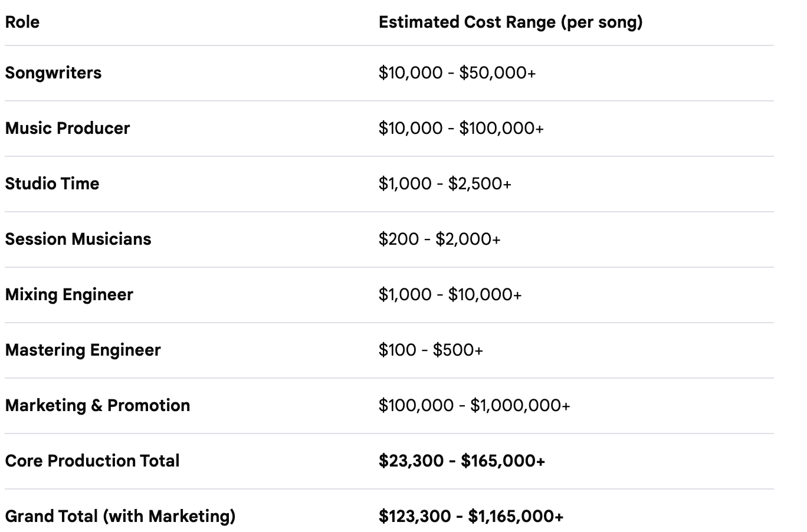This screenshot has height=532, width=807.
Task: Click the "Role" column header
Action: tap(22, 22)
